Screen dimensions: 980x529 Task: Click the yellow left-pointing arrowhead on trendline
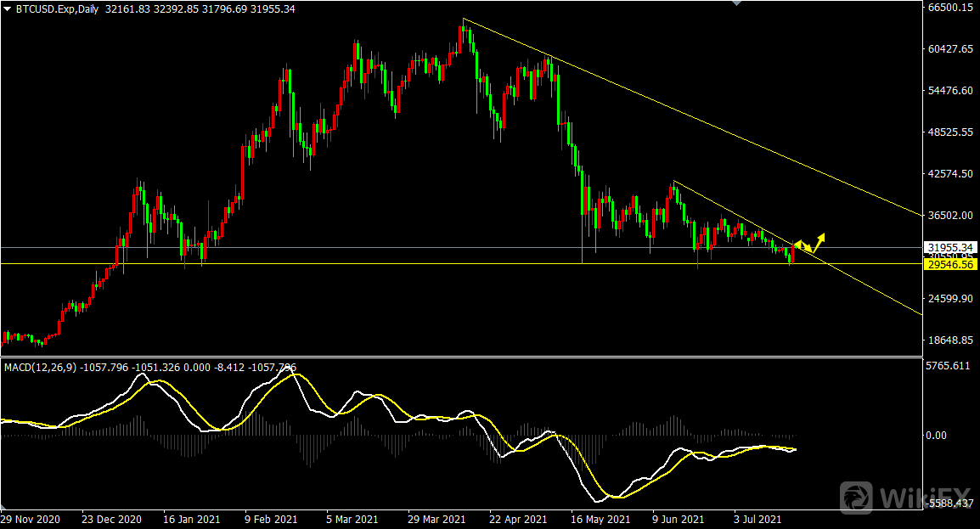pos(798,245)
